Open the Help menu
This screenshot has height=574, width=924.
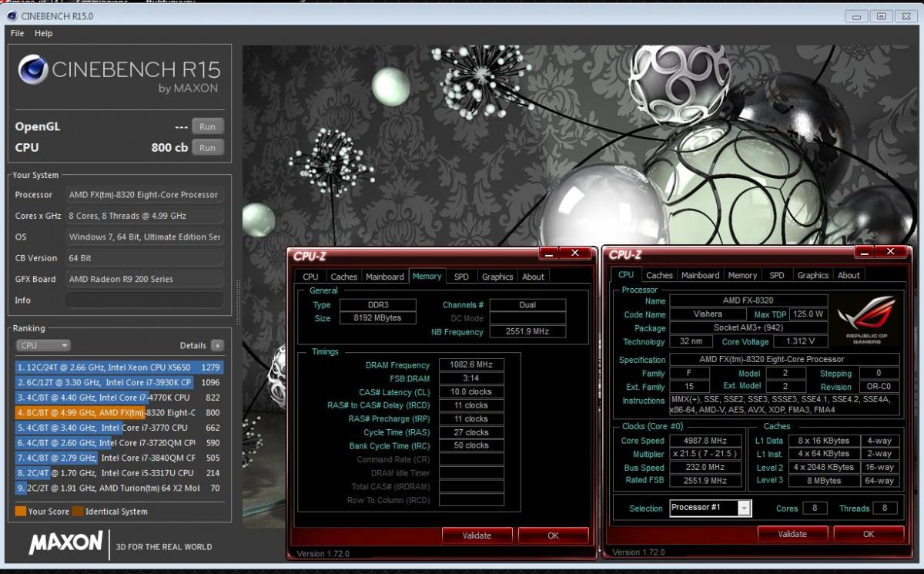click(43, 33)
